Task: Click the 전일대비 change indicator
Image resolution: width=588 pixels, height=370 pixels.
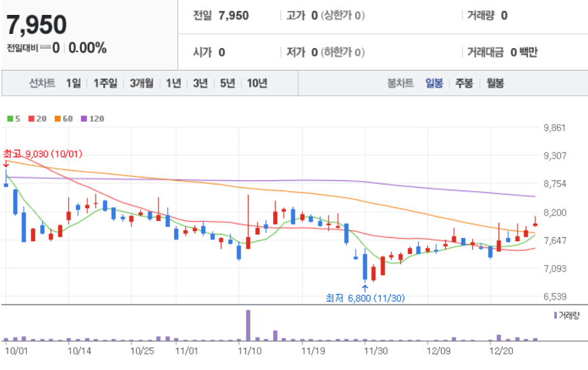Action: pos(33,48)
